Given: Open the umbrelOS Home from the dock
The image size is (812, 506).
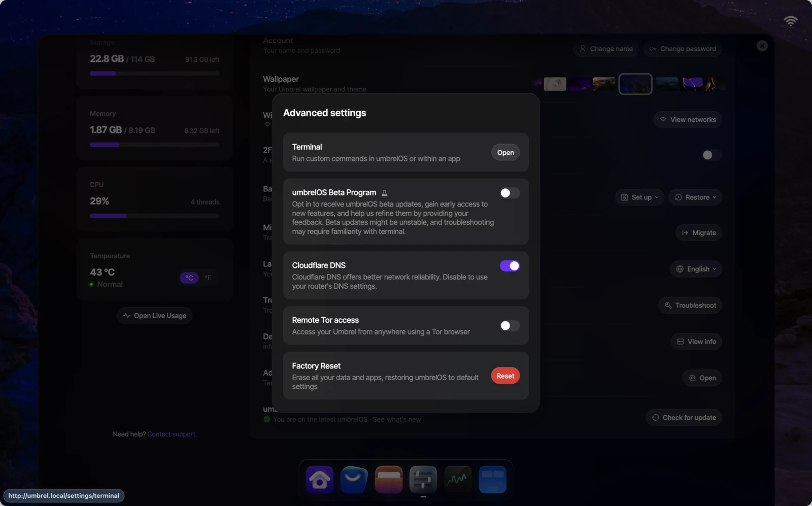Looking at the screenshot, I should point(319,479).
